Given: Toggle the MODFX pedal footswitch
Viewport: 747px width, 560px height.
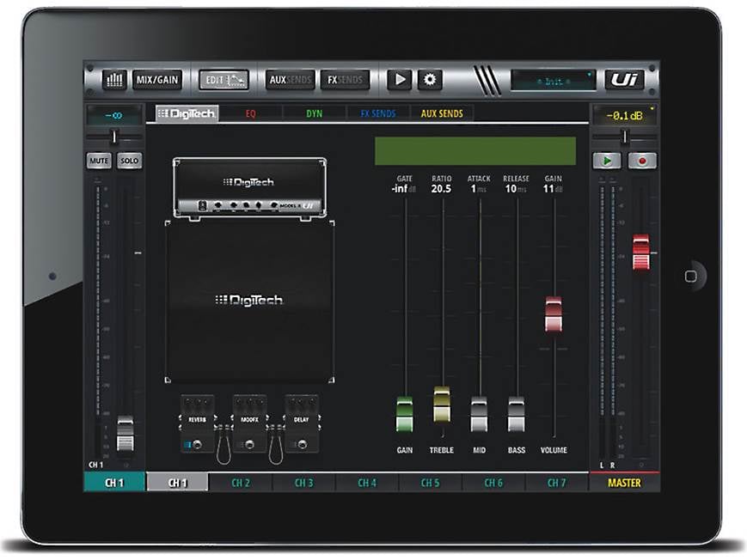Looking at the screenshot, I should (x=248, y=443).
